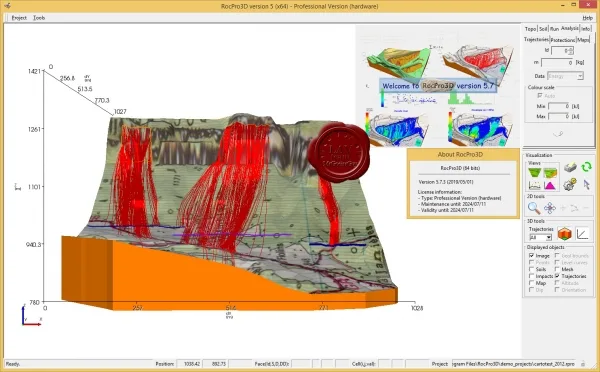600x372 pixels.
Task: Open the Data dropdown (Energy)
Action: coord(565,76)
